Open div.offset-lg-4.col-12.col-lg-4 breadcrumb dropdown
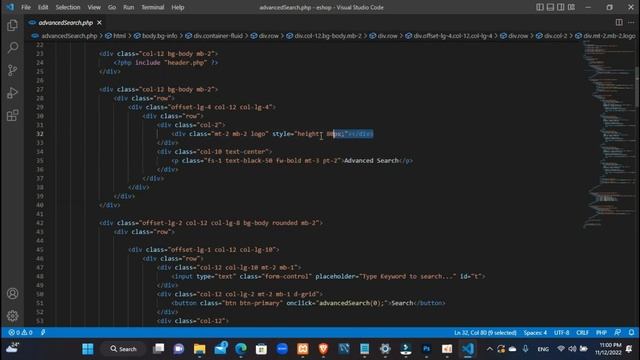The height and width of the screenshot is (360, 640). tap(453, 36)
